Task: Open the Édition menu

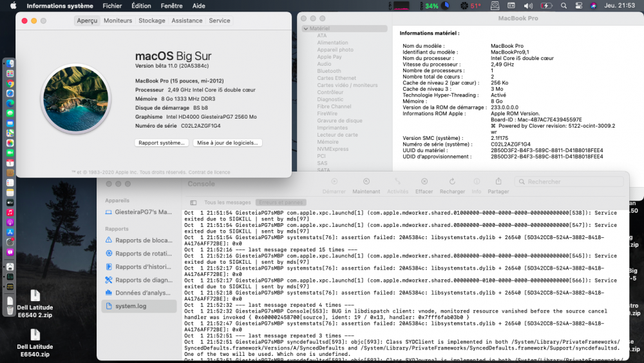Action: [x=141, y=6]
